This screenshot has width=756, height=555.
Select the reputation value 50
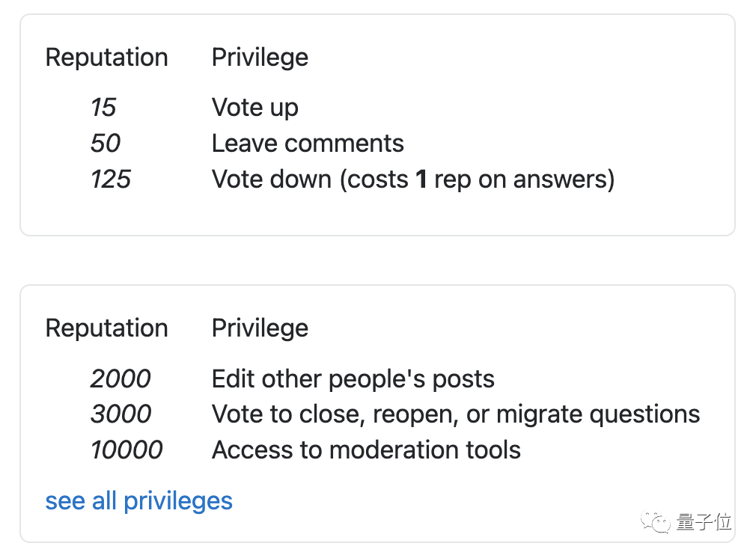(106, 143)
